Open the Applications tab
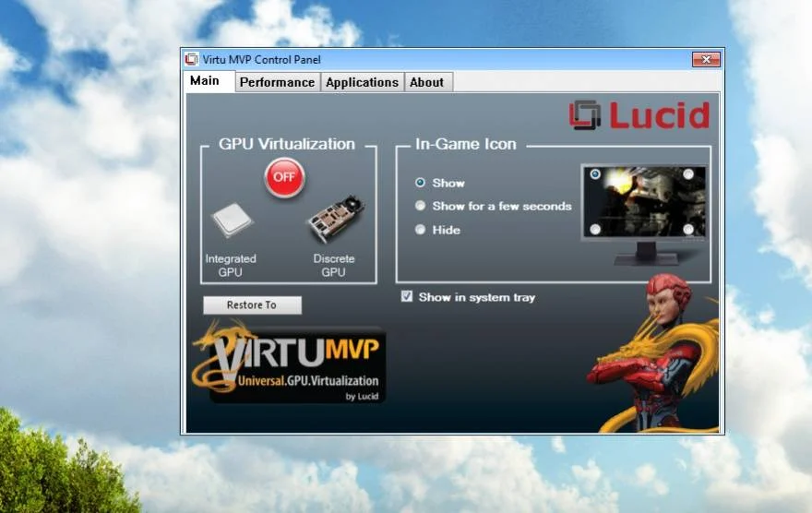 point(362,82)
